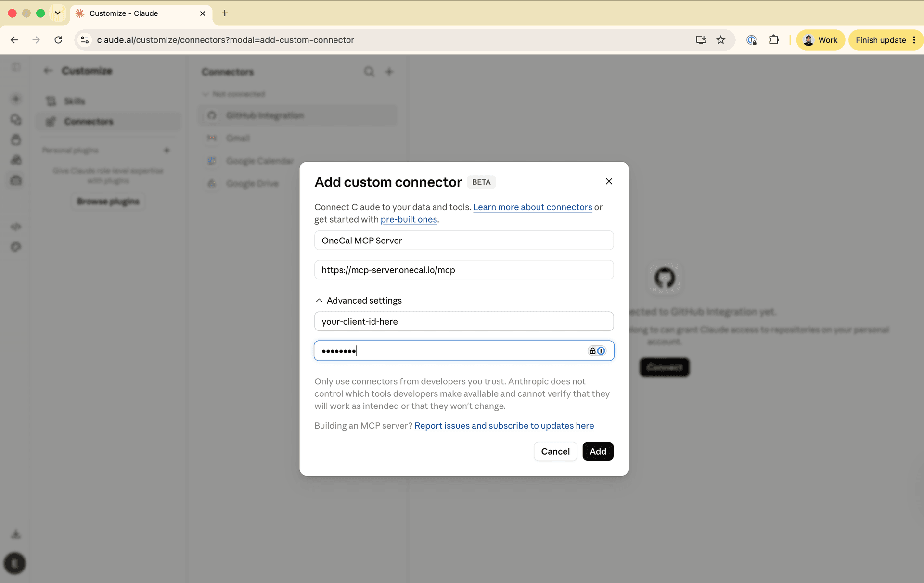
Task: Select Gmail connector
Action: [298, 138]
